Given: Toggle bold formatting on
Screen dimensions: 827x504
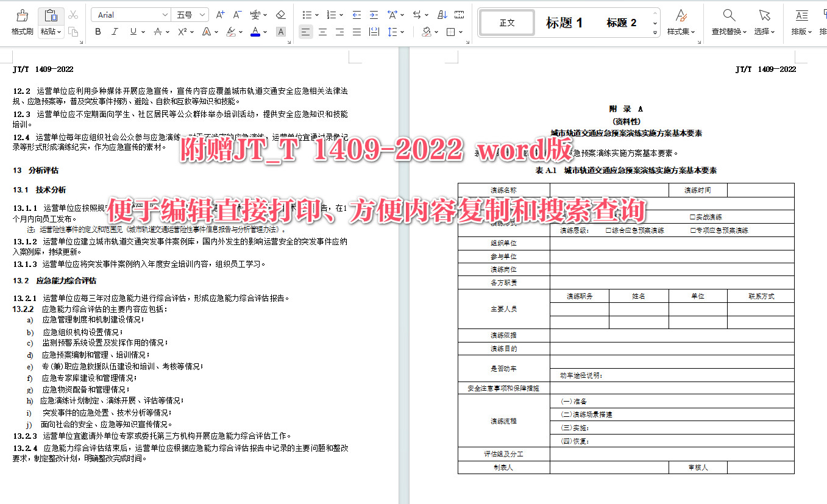Looking at the screenshot, I should (98, 31).
